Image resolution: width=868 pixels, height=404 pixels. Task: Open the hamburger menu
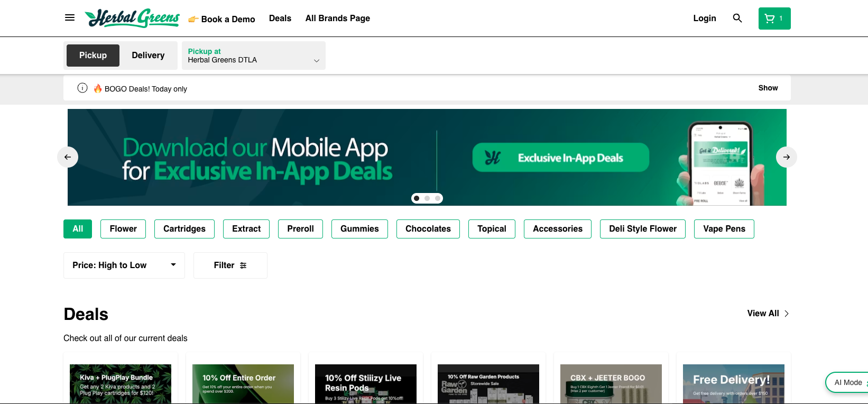tap(70, 18)
